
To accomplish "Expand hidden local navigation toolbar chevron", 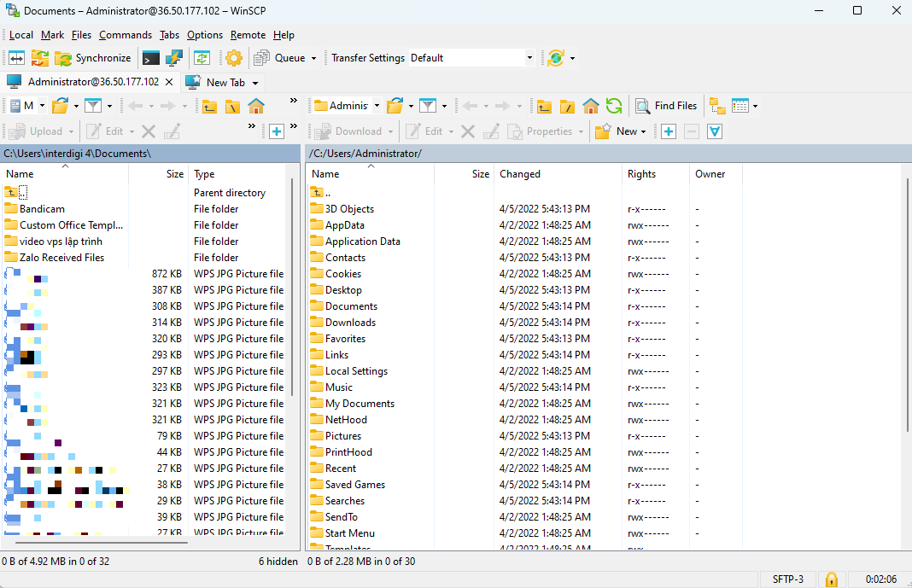I will pyautogui.click(x=294, y=101).
